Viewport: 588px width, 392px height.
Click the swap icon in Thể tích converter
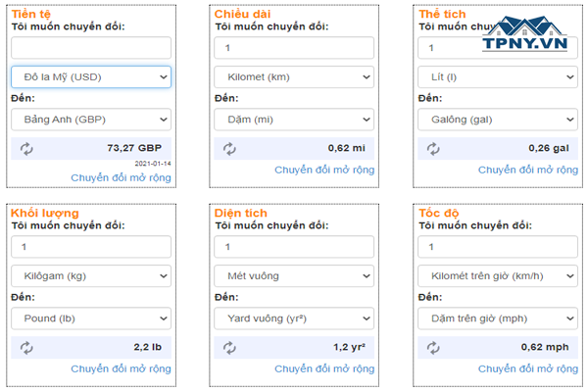432,149
